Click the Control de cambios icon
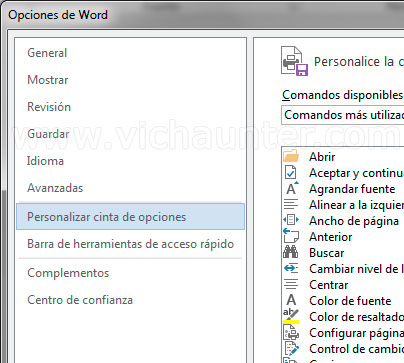This screenshot has height=363, width=404. click(291, 348)
